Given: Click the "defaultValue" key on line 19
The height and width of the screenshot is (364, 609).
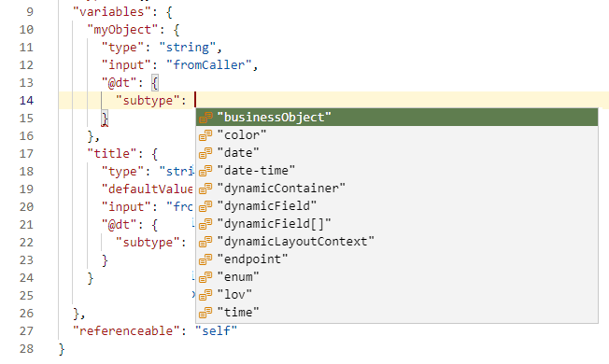Looking at the screenshot, I should tap(148, 189).
